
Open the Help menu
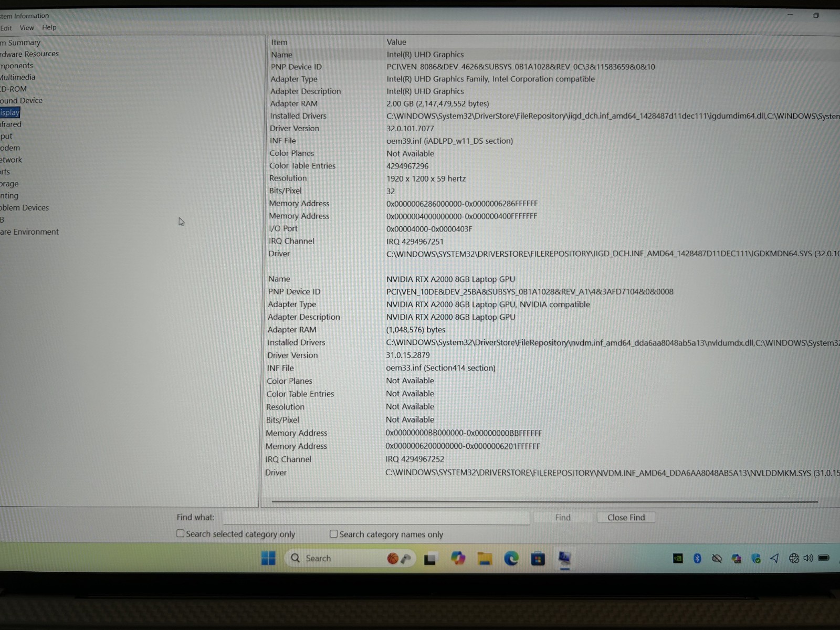[x=49, y=27]
